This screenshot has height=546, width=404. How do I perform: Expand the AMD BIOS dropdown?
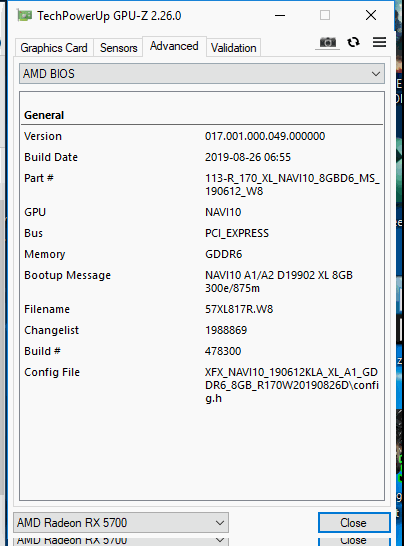click(202, 74)
